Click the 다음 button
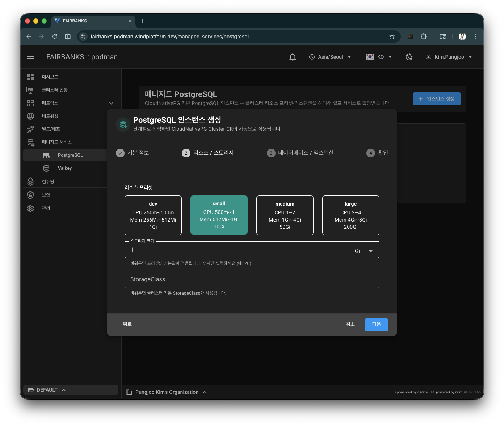Screen dimensions: 504x426 point(377,325)
